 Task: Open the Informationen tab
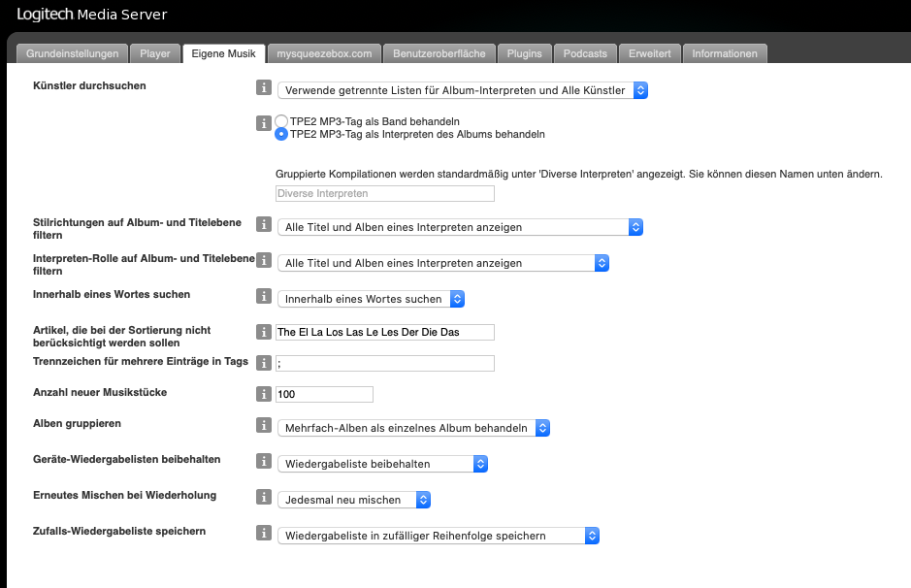tap(725, 53)
